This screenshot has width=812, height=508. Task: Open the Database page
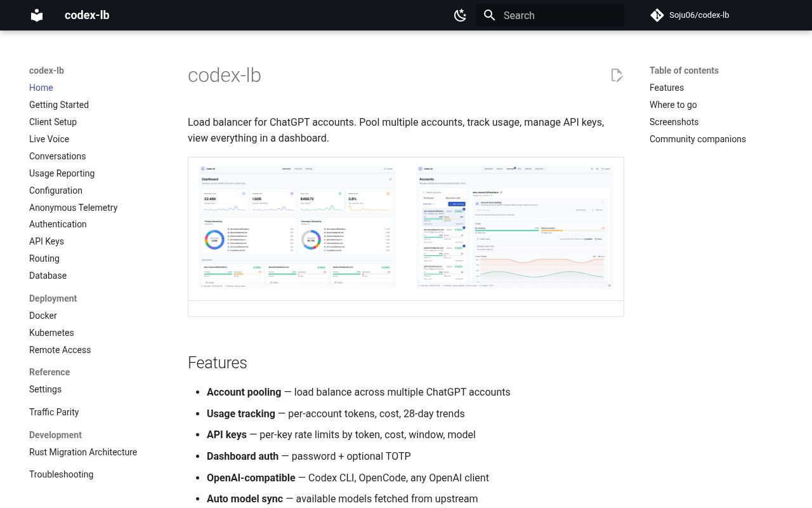click(48, 276)
